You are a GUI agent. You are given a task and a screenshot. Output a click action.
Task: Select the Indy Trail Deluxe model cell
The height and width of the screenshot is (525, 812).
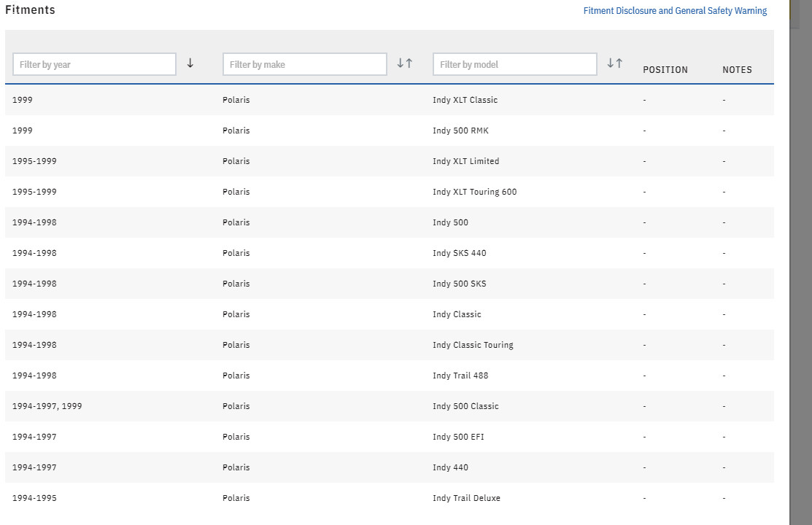pos(467,497)
